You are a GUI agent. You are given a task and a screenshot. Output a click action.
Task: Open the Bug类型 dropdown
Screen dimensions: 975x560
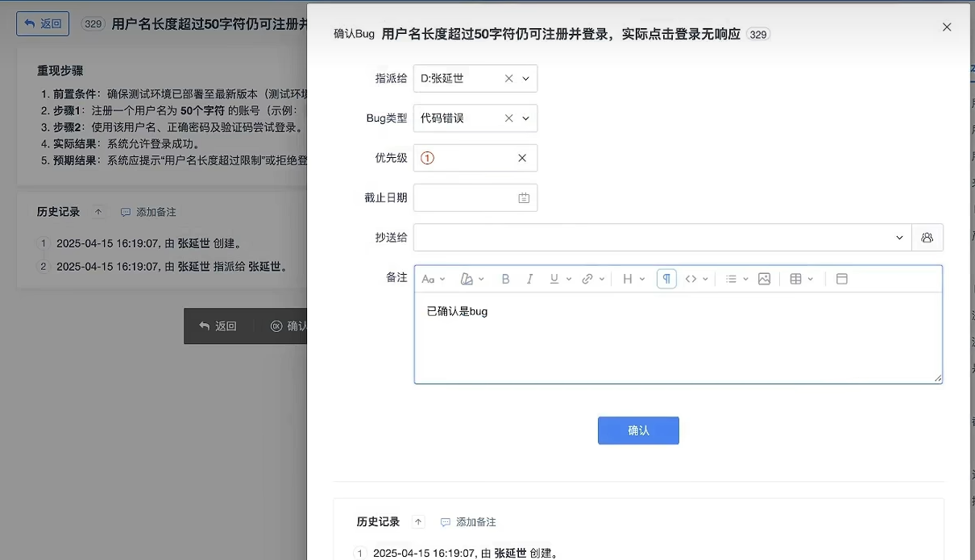click(526, 118)
